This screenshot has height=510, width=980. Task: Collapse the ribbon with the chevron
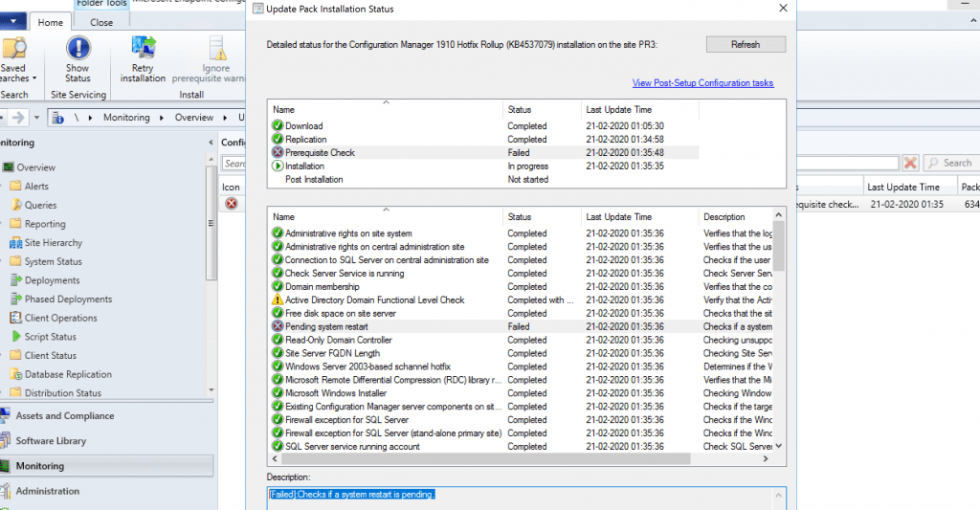pos(973,21)
